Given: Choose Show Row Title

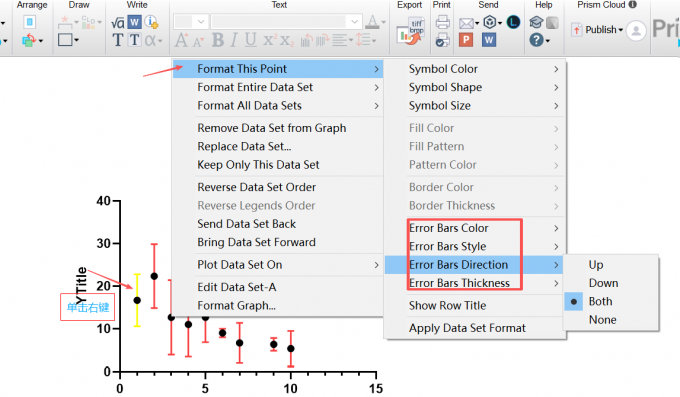Looking at the screenshot, I should coord(447,305).
